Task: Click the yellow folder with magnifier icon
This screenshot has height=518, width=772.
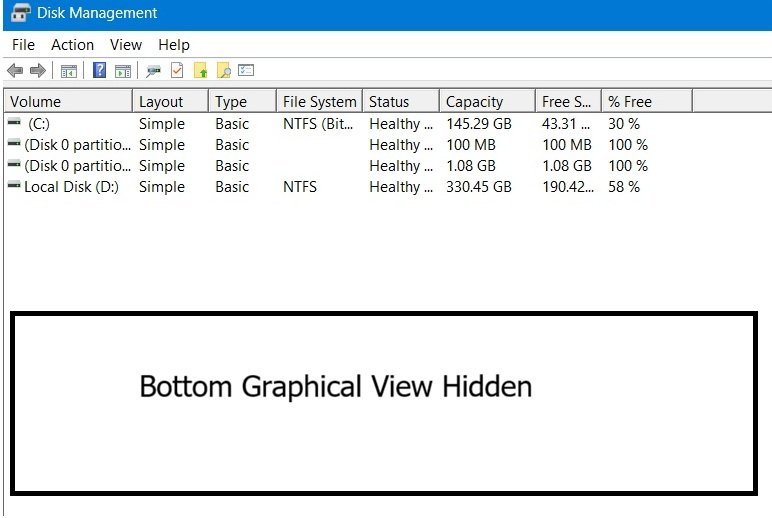Action: pos(224,70)
